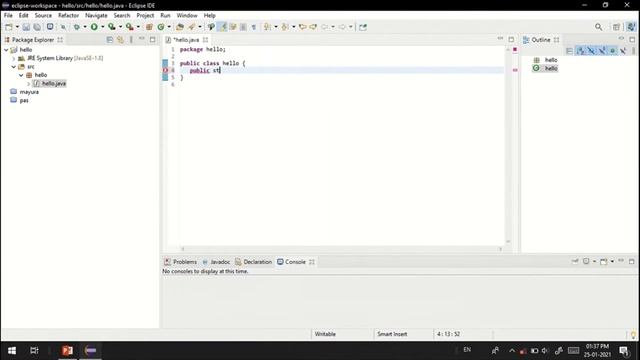Toggle Block Selection mode
Image resolution: width=640 pixels, height=360 pixels.
click(243, 27)
